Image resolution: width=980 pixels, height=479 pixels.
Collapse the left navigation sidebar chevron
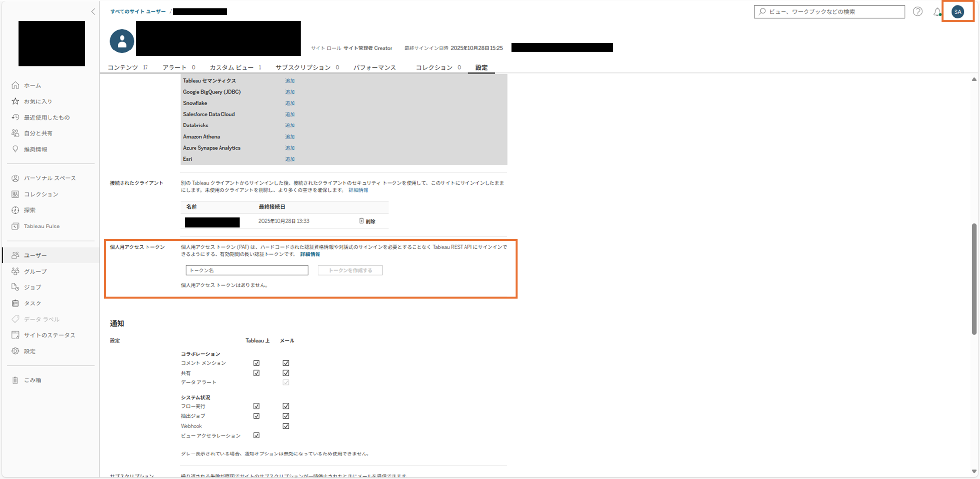pos(93,11)
